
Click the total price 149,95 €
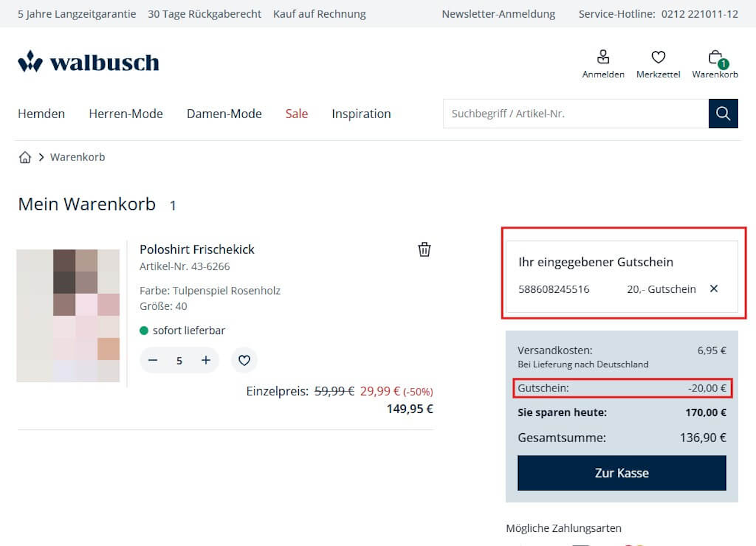[x=410, y=408]
